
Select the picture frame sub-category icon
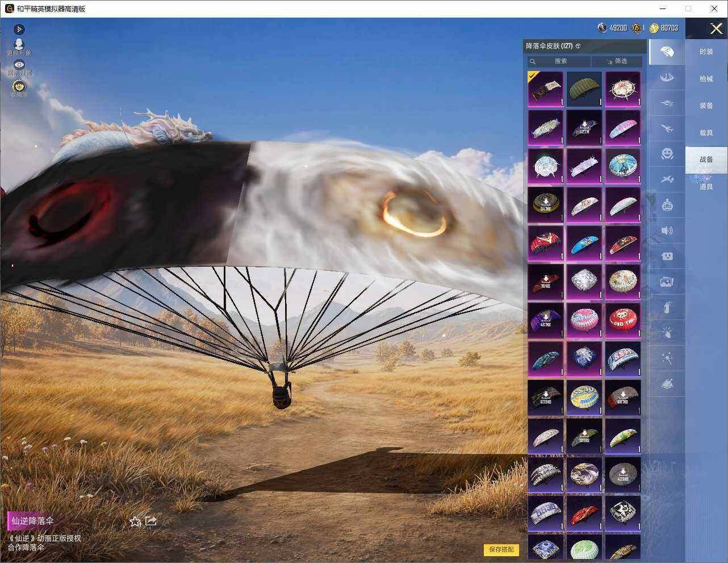(x=667, y=281)
